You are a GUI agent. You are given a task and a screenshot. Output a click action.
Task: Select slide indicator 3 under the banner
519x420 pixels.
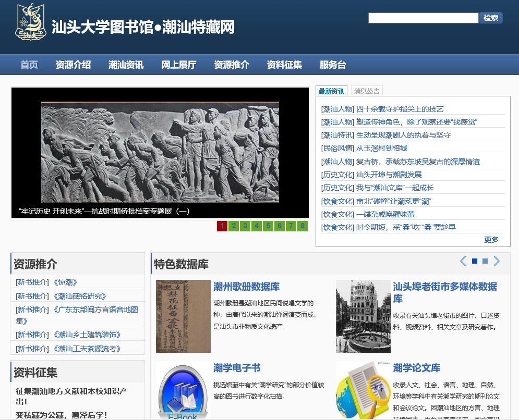coord(245,226)
